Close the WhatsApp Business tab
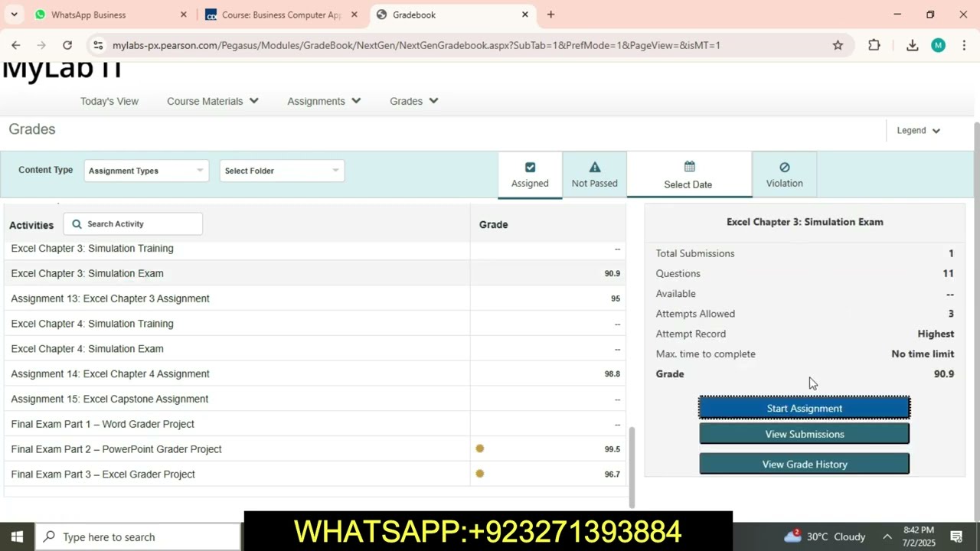Screen dimensions: 980x551 point(183,15)
